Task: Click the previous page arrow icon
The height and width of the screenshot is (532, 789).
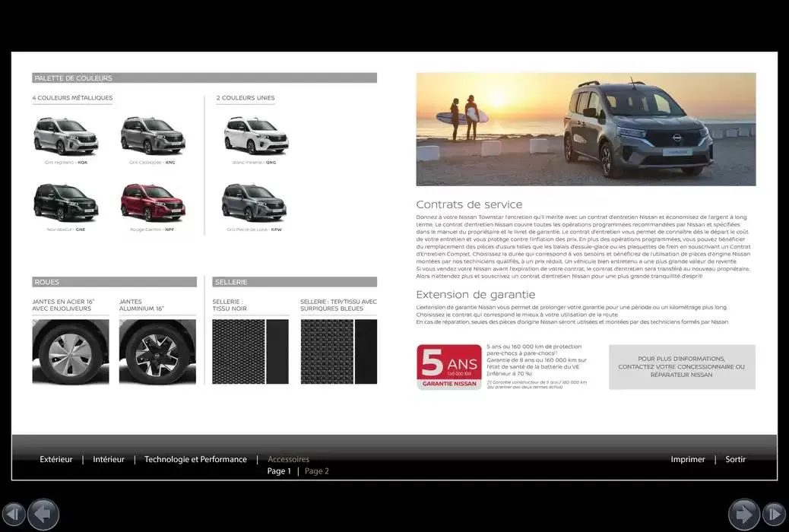Action: pos(43,514)
